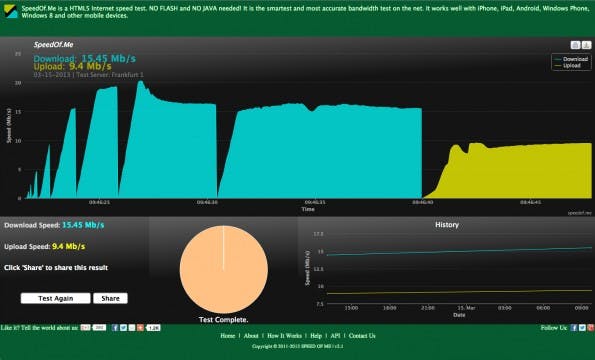The width and height of the screenshot is (595, 360).
Task: Share on Facebook from the 'Tell the world' bar
Action: click(115, 327)
